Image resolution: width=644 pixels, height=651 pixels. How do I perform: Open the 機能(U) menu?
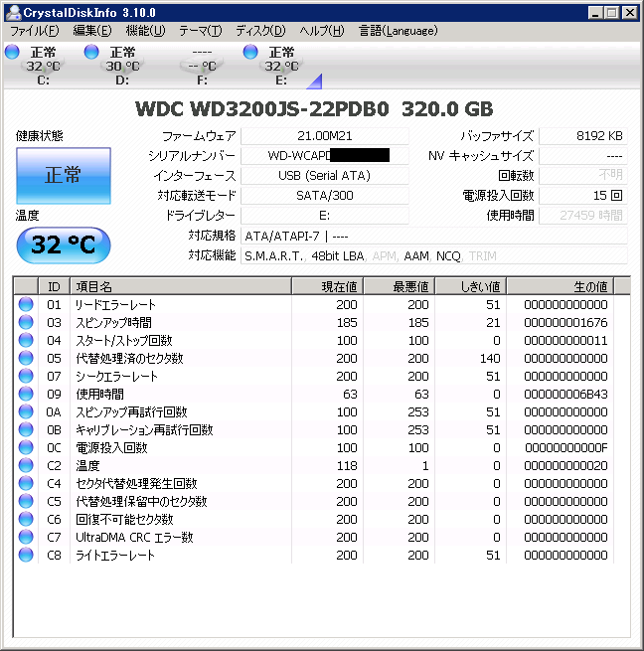pos(145,31)
